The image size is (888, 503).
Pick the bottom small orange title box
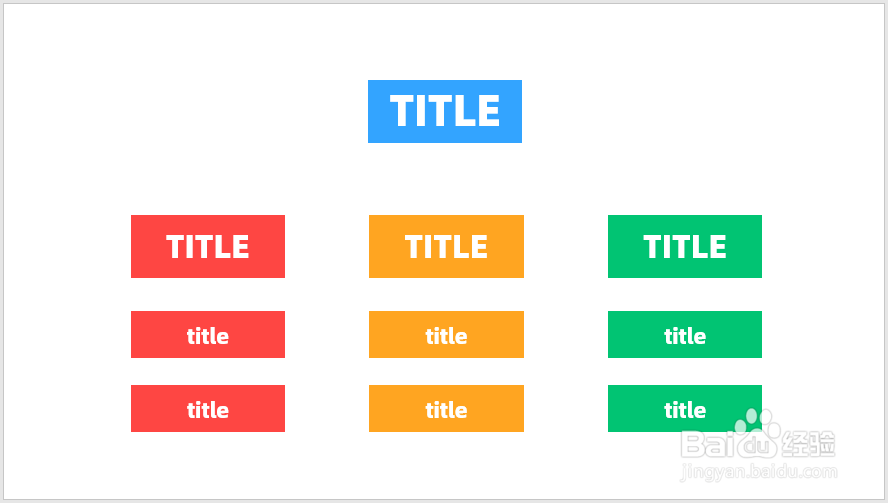(446, 408)
